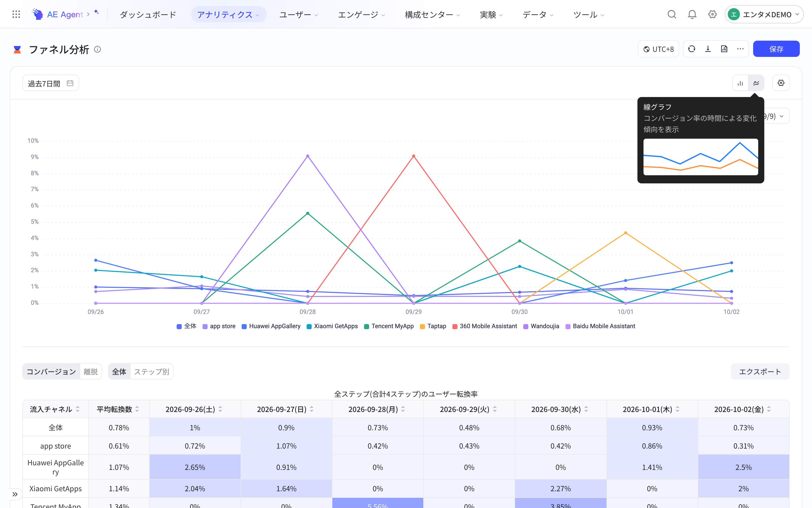Screen dimensions: 812x508
Task: Click the AE Agent logo icon
Action: coord(38,14)
